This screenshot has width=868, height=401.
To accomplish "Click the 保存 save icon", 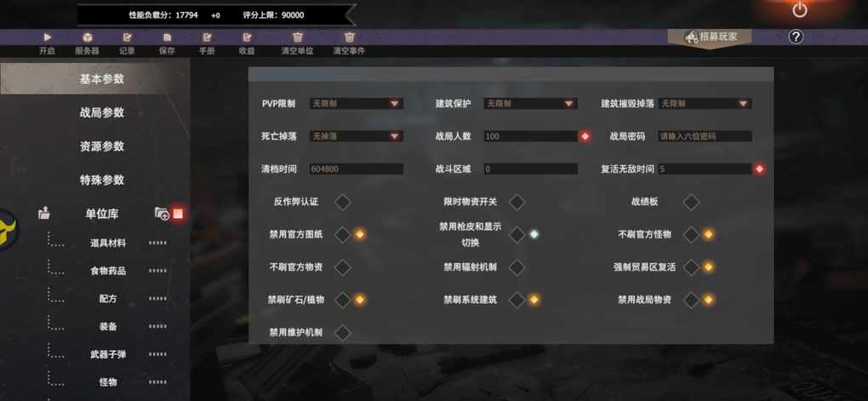I will pos(167,37).
